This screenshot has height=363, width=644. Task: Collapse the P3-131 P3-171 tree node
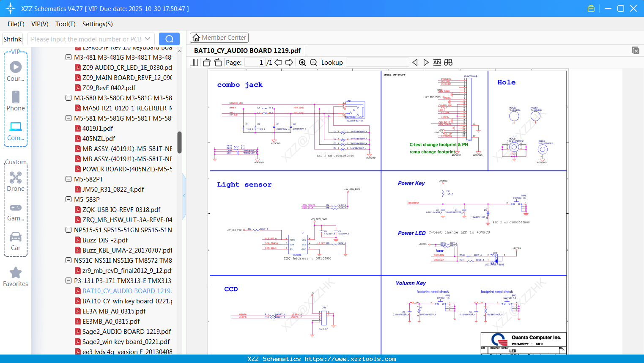(69, 280)
